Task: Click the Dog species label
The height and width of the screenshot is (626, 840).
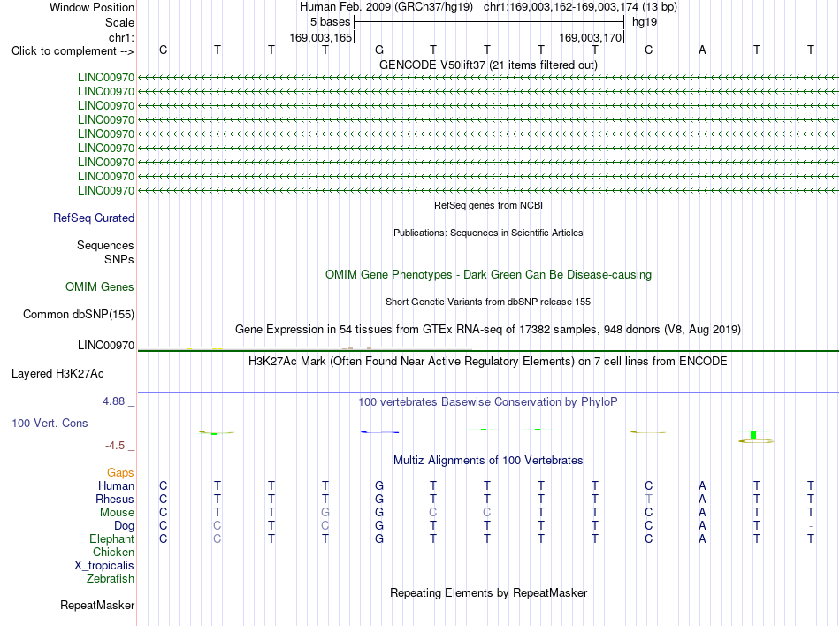Action: coord(124,526)
